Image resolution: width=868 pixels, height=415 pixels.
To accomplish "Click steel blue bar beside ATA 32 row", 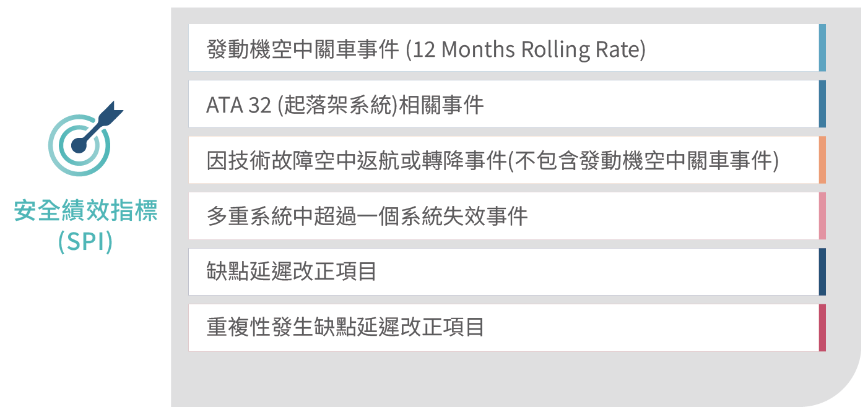I will coord(822,104).
